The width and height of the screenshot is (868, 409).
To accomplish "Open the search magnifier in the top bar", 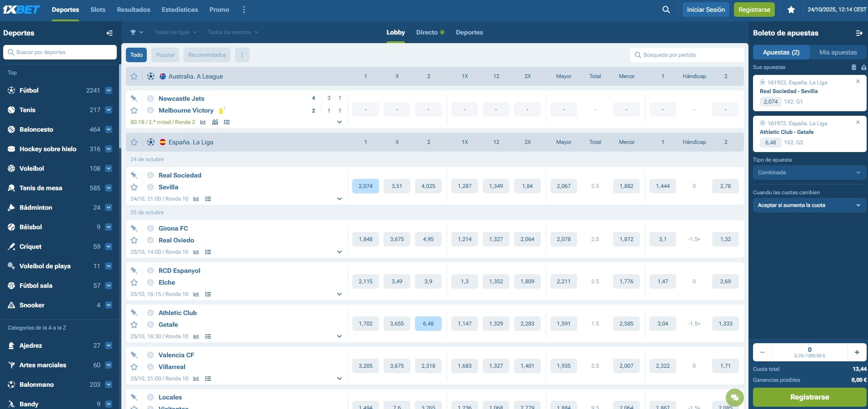I will 665,9.
